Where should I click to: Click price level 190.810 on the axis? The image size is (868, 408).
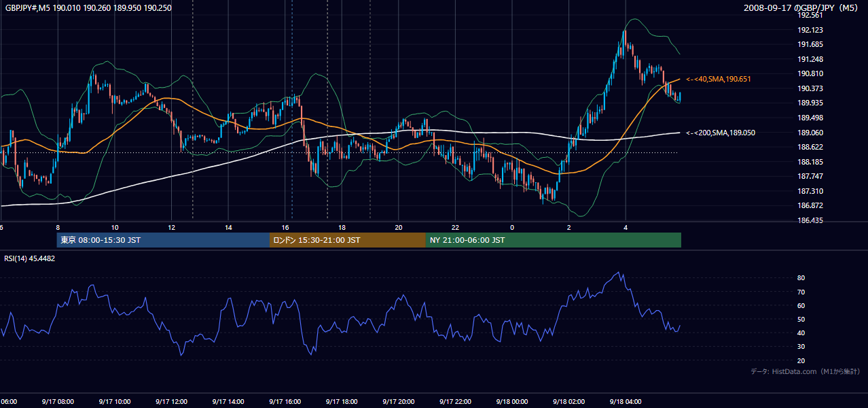[811, 73]
